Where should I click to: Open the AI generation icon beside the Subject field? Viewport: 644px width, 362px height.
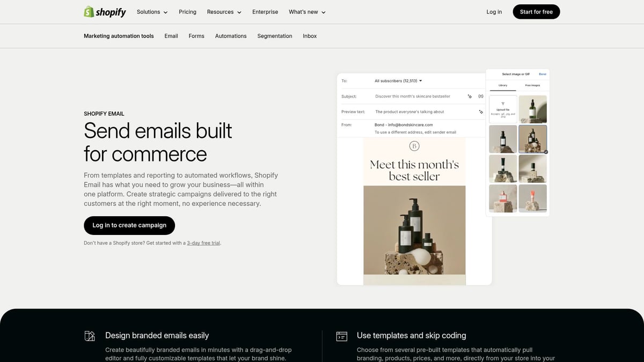(470, 97)
